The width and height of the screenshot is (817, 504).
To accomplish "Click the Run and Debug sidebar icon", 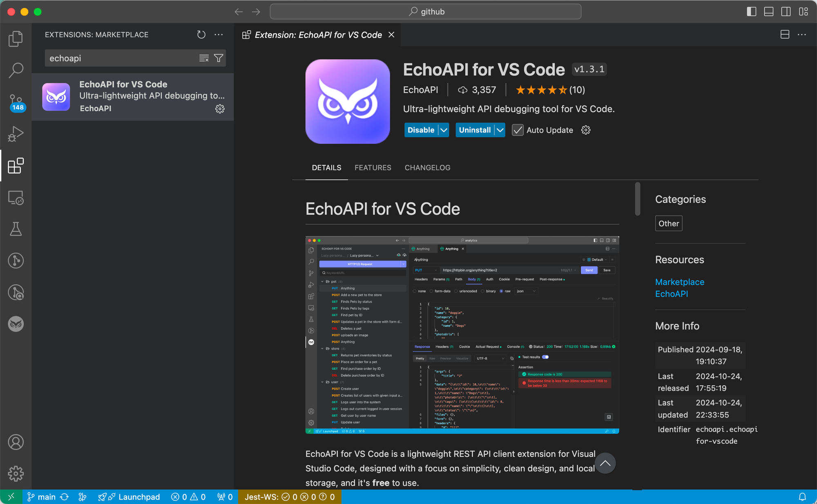I will pos(16,134).
